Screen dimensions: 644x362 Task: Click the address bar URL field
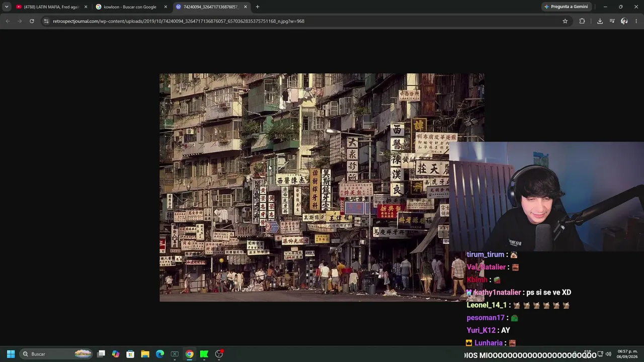coord(301,21)
